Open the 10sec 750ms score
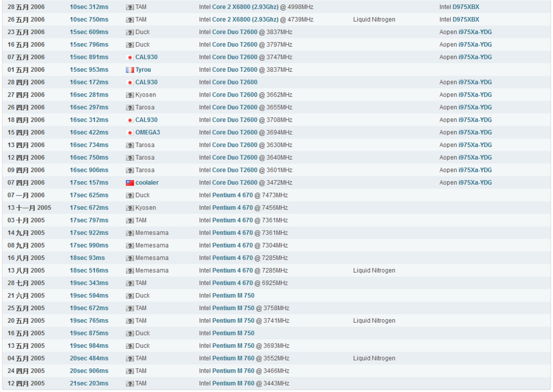 click(89, 19)
